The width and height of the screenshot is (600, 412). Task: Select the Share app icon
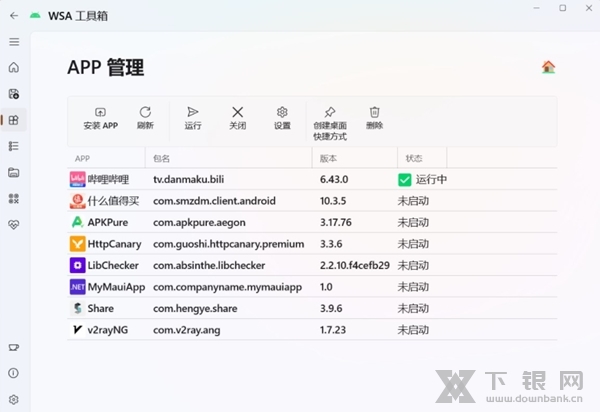[x=78, y=308]
